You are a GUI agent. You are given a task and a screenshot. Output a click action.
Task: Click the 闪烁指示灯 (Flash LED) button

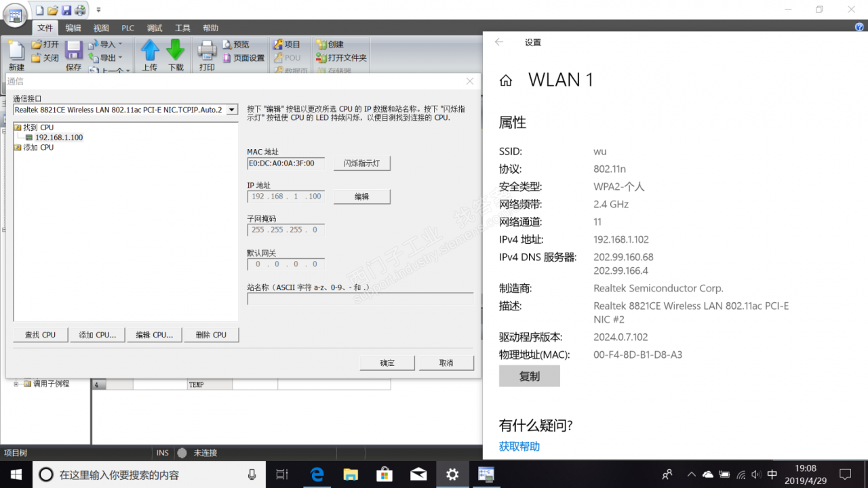pos(361,163)
